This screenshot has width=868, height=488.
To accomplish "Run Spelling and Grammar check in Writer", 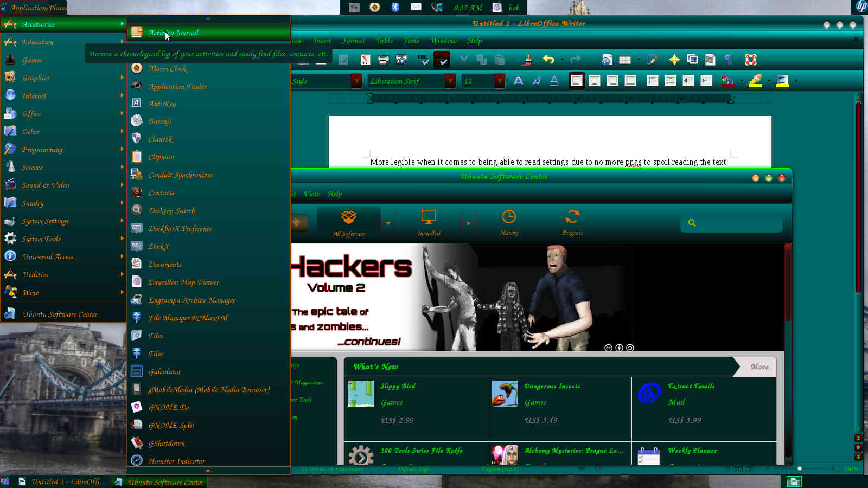I will (x=423, y=60).
